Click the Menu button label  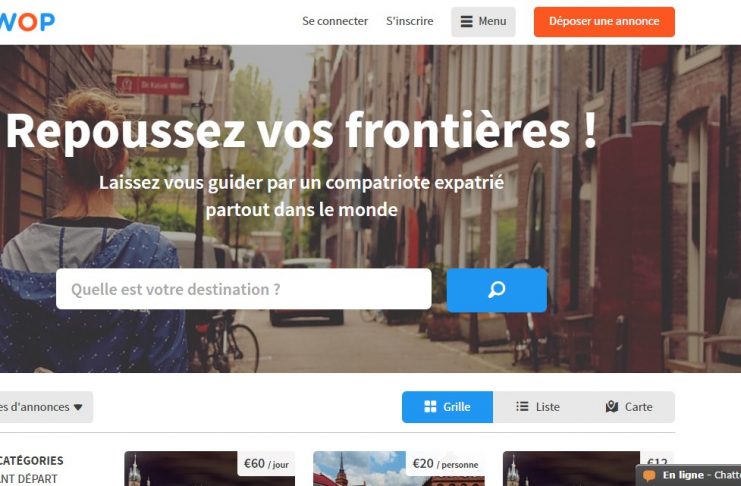point(492,21)
